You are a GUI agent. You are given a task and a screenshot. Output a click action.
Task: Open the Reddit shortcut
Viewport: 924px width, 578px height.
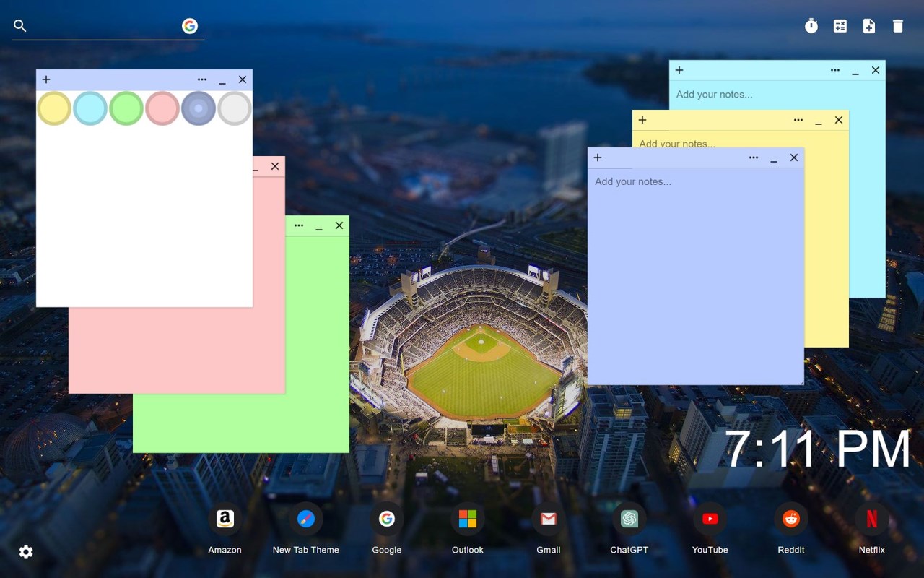click(x=791, y=519)
